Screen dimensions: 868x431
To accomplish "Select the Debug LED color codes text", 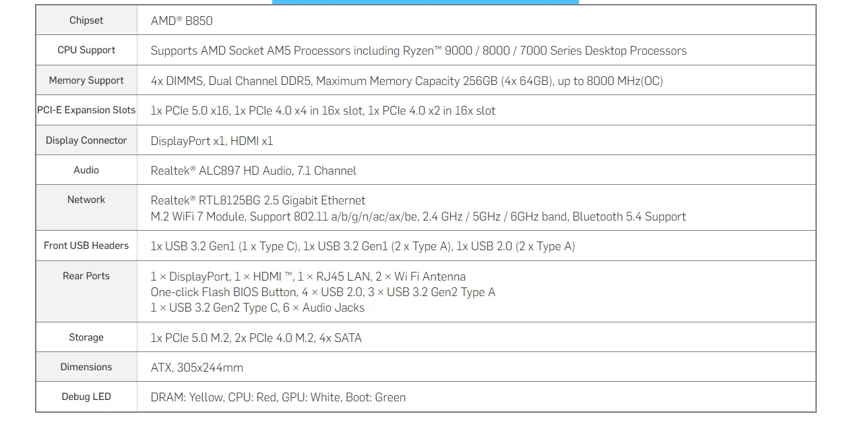I will pyautogui.click(x=278, y=397).
